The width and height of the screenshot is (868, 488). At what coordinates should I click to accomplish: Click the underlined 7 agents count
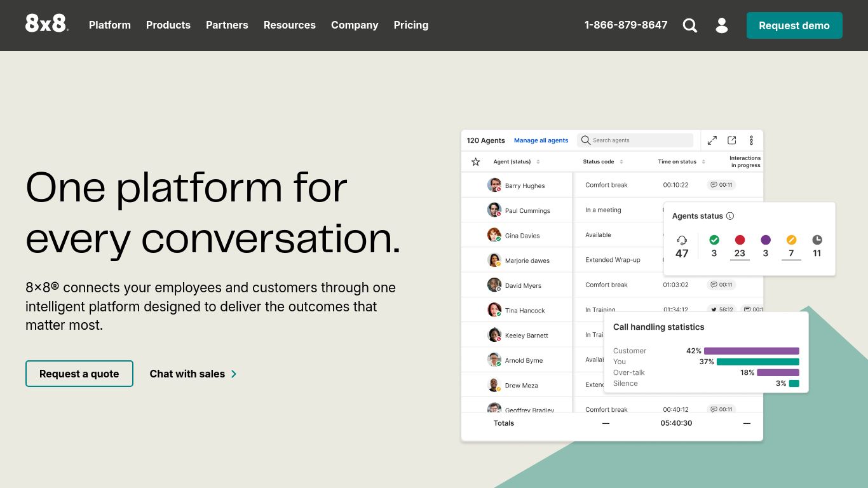(791, 254)
